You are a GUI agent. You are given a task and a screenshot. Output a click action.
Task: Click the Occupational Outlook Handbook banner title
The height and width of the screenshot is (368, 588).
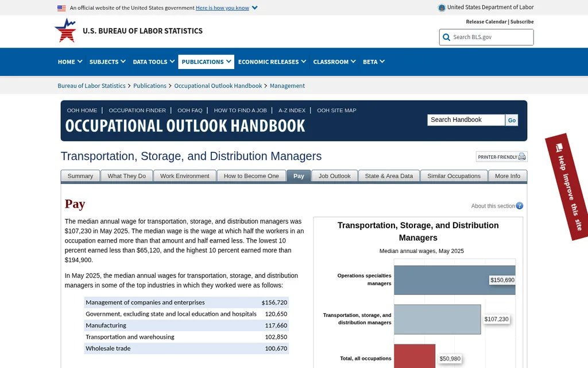[x=185, y=126]
